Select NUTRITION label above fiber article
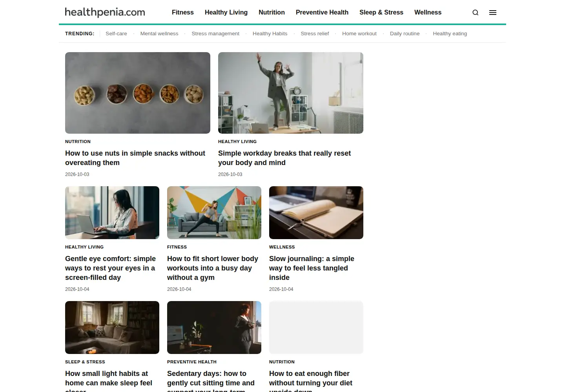The image size is (565, 392). (x=282, y=362)
